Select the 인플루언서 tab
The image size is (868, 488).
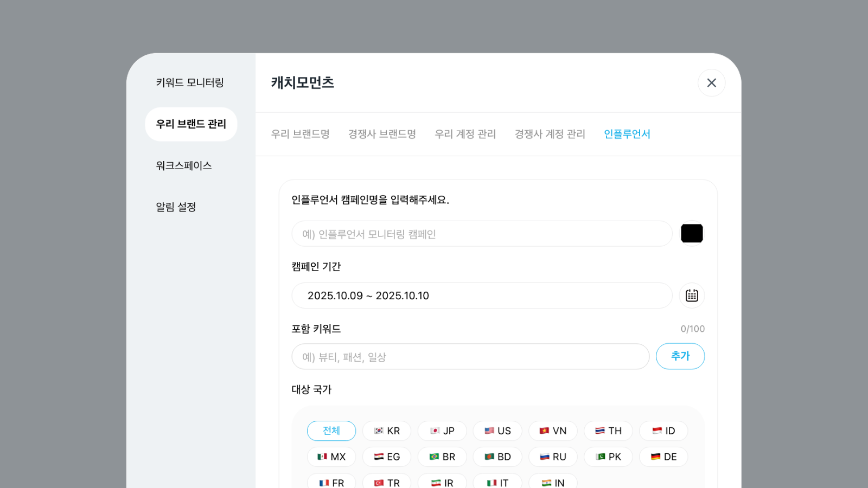pos(627,134)
